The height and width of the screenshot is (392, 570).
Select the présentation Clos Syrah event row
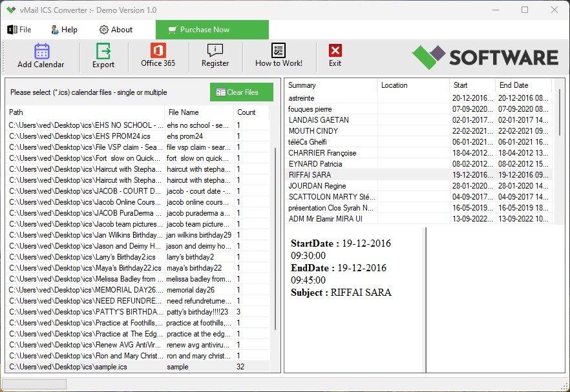pos(419,208)
